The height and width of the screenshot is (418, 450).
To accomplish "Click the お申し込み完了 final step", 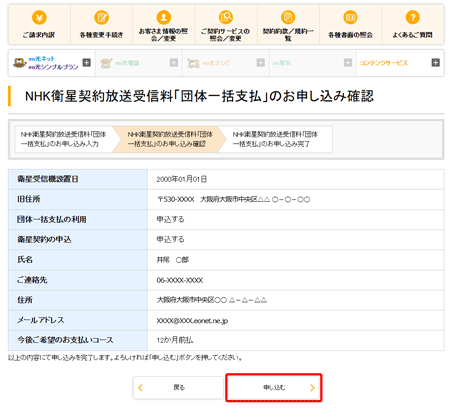I will (x=275, y=139).
